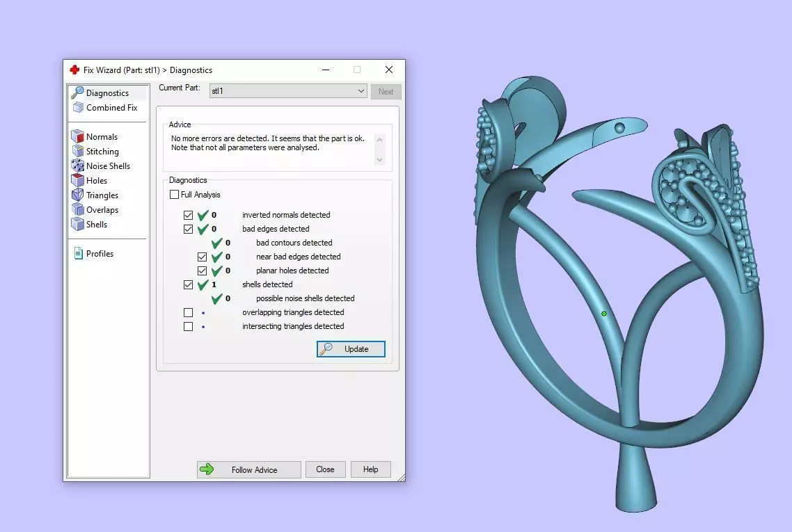Uncheck near bad edges detection

(202, 257)
